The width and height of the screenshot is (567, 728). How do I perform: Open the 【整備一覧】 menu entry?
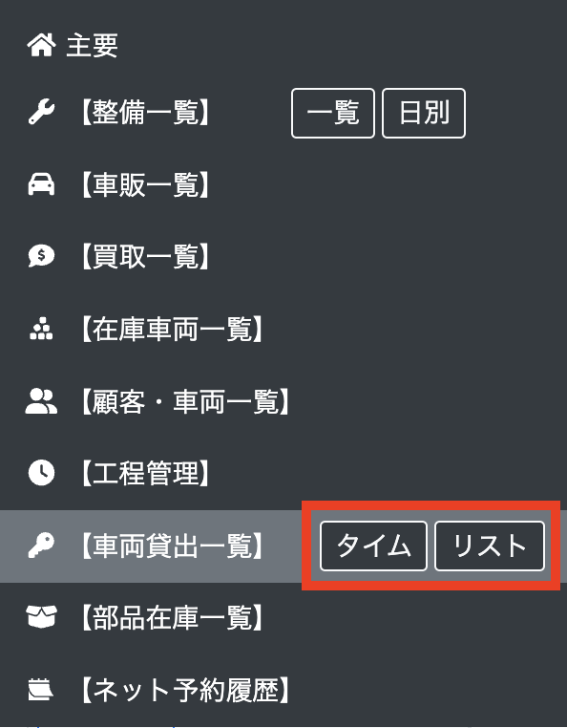(x=145, y=113)
